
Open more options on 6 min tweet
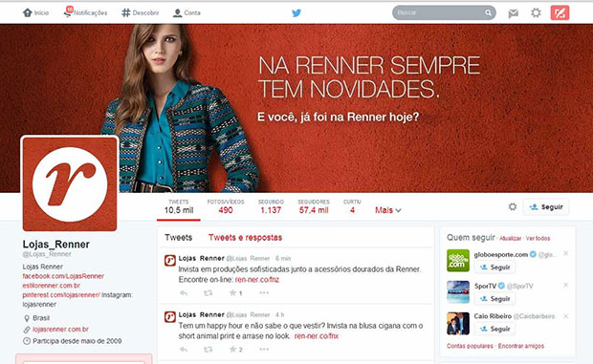pyautogui.click(x=264, y=292)
